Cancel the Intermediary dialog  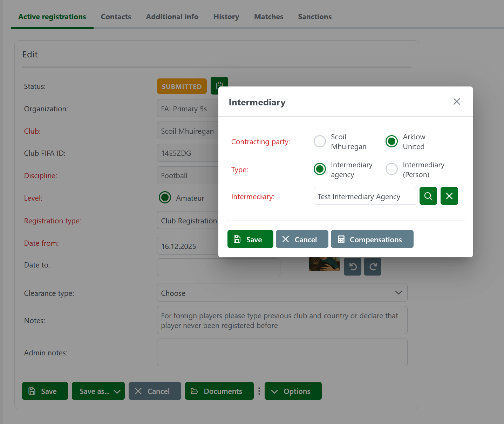(x=302, y=239)
